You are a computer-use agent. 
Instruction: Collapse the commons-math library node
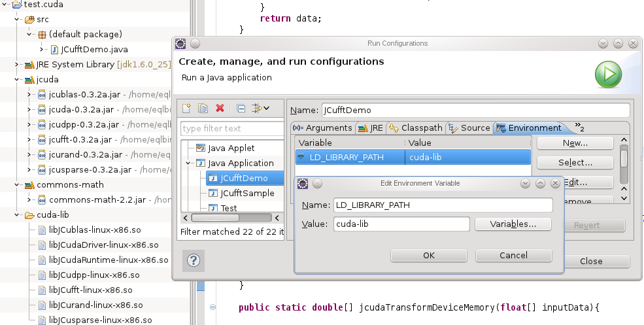pos(17,184)
